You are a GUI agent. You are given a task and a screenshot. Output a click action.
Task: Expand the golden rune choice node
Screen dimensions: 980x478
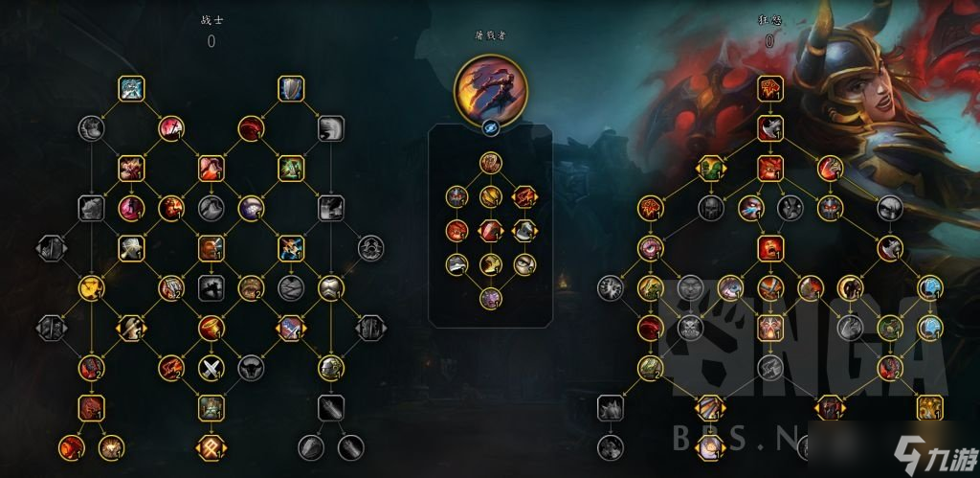[212, 448]
